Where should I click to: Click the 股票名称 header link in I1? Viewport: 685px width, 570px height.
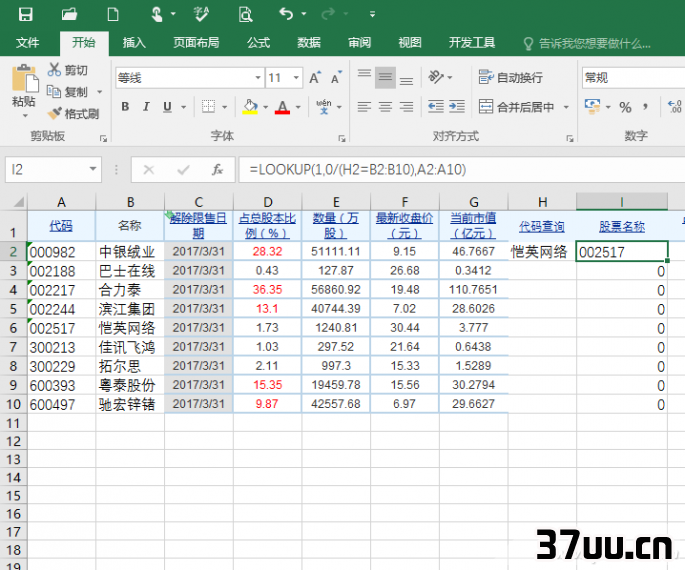pos(622,227)
